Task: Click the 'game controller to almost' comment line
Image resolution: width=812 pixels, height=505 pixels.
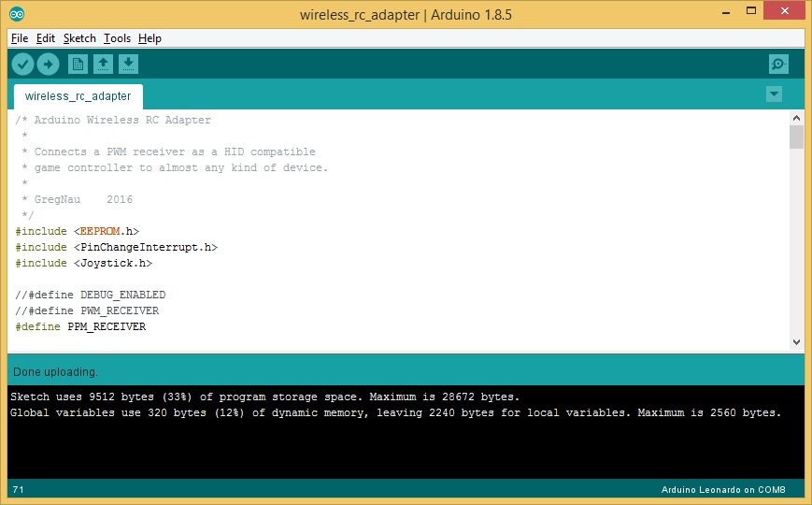Action: click(x=175, y=168)
